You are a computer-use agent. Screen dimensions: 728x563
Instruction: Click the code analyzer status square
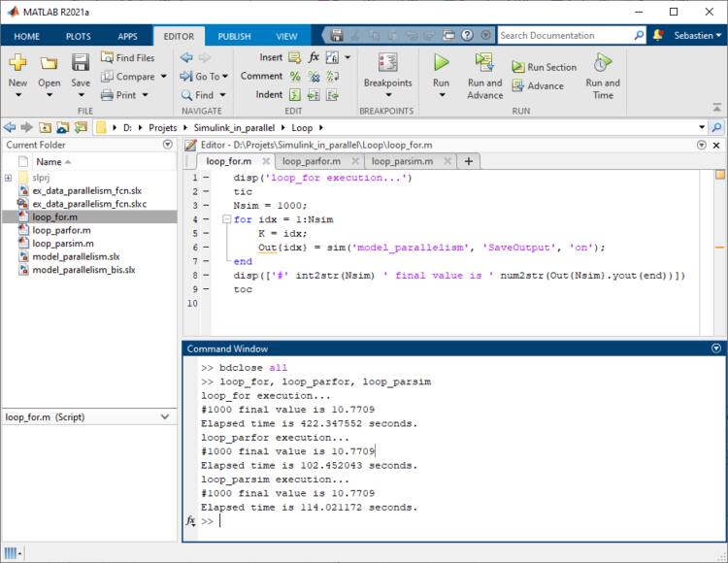(x=719, y=175)
